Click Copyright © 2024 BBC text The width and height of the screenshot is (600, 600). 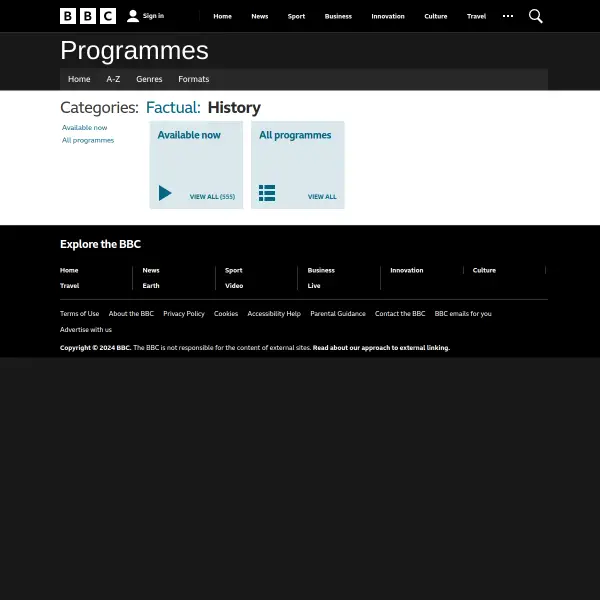point(96,347)
